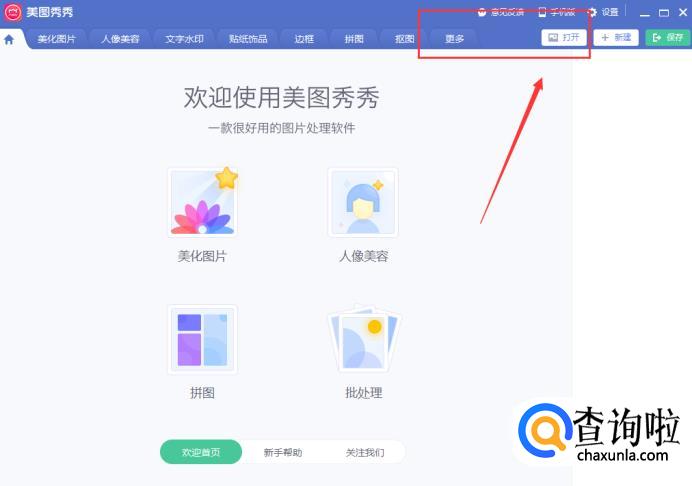Open the 贴纸饰品 tab
The height and width of the screenshot is (486, 692).
pos(248,39)
